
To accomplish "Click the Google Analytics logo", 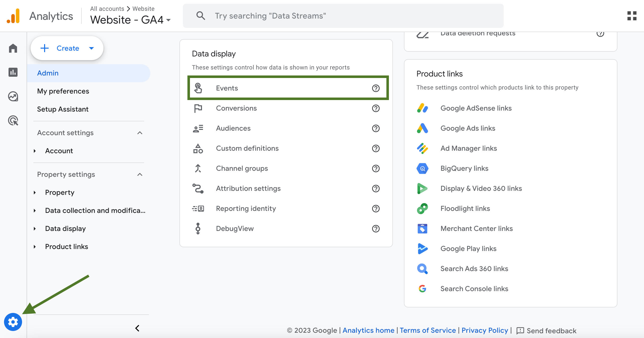I will coord(13,16).
